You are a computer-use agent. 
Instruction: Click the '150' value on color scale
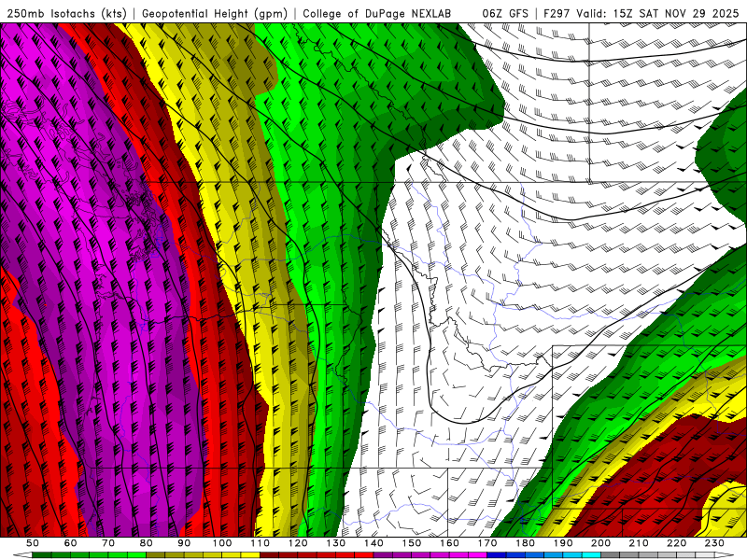click(412, 543)
